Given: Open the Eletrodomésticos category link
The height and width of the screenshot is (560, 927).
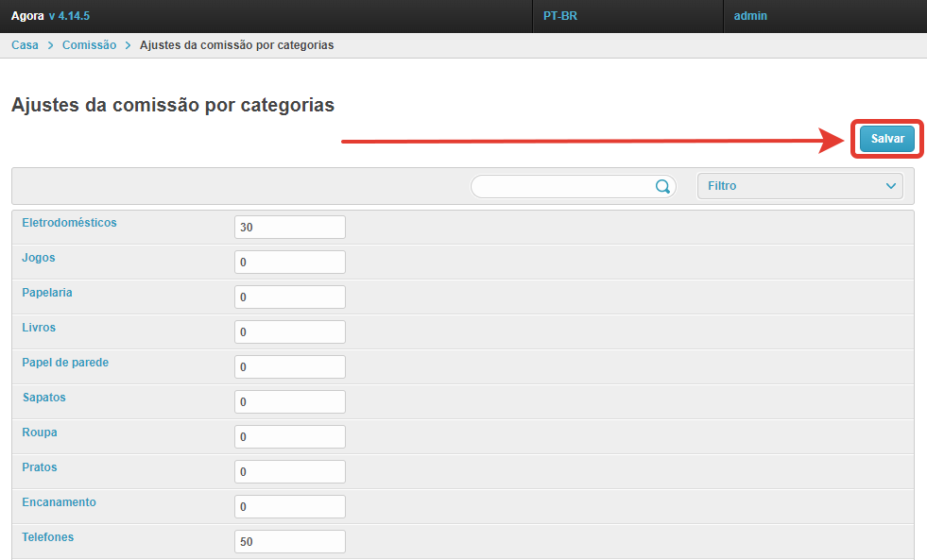Looking at the screenshot, I should (x=69, y=223).
